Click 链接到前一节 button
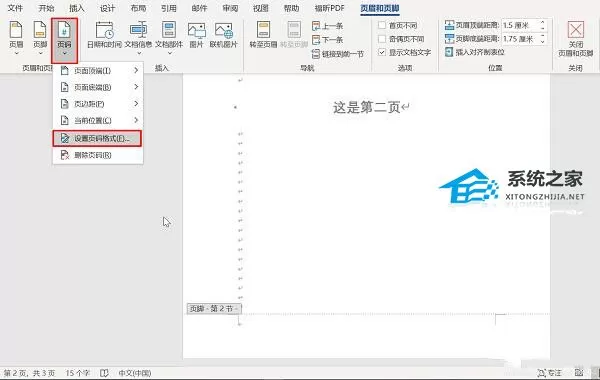 point(338,54)
